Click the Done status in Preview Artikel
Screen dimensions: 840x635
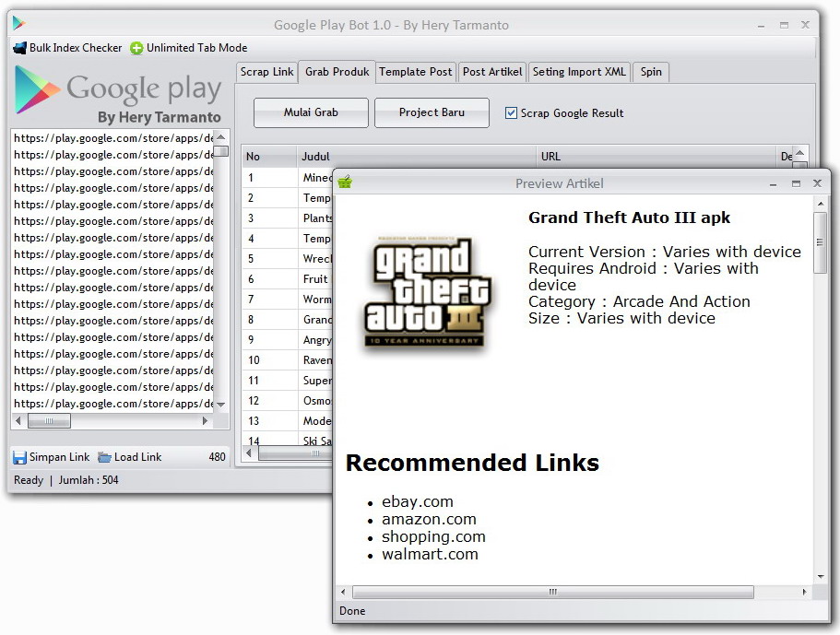(352, 611)
